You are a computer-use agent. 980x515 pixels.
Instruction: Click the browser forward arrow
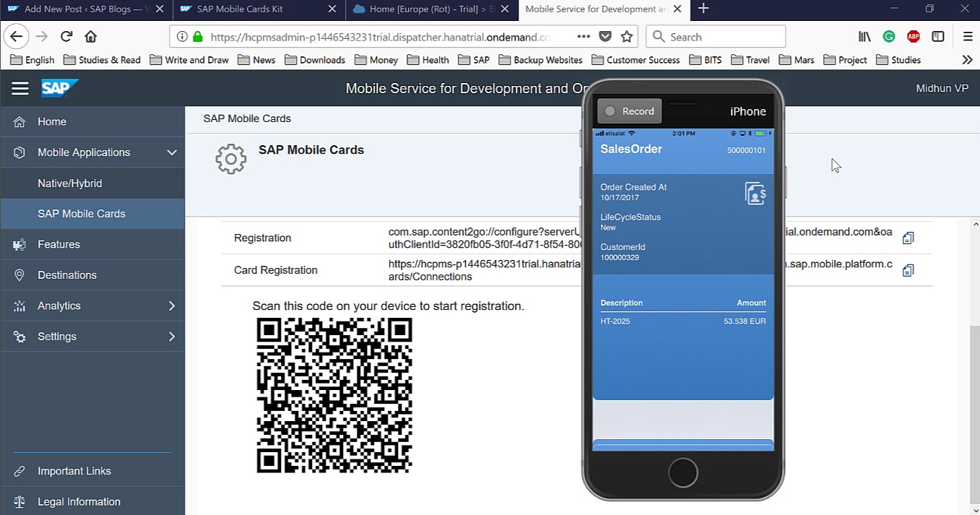pyautogui.click(x=42, y=37)
